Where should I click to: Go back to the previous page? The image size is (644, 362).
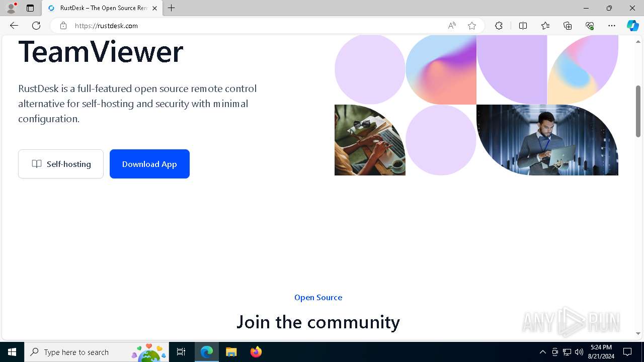click(x=14, y=26)
